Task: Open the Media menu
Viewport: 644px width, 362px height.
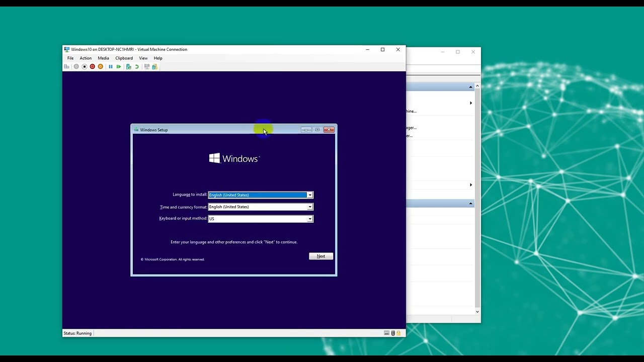Action: (103, 58)
